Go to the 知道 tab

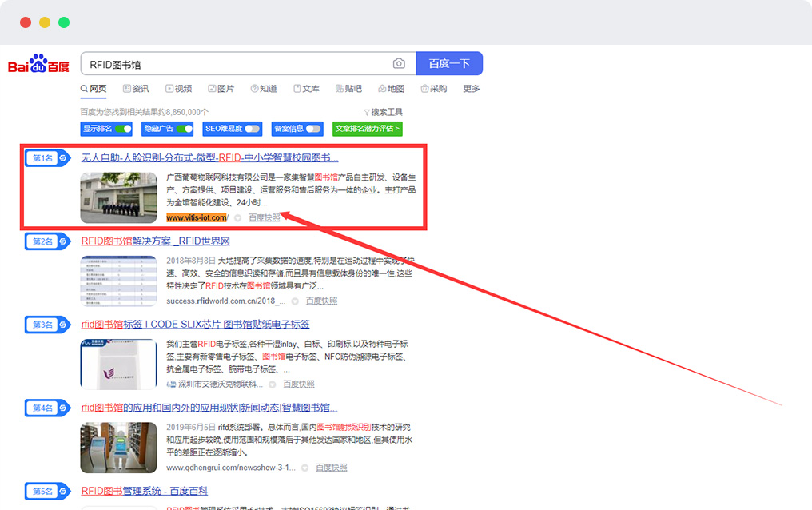tap(264, 89)
